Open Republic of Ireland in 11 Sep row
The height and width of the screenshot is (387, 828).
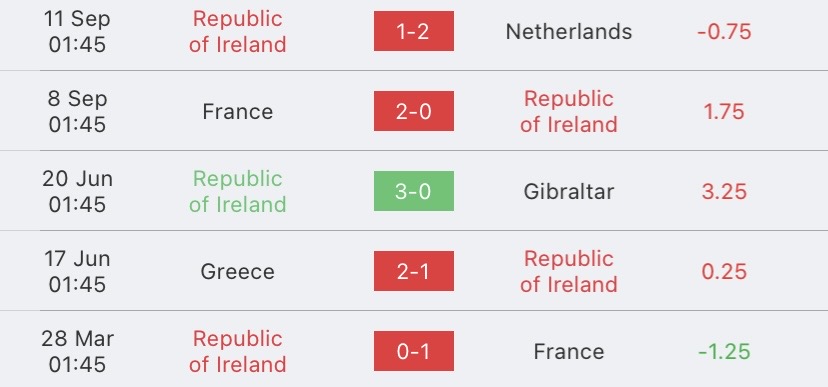click(x=238, y=32)
